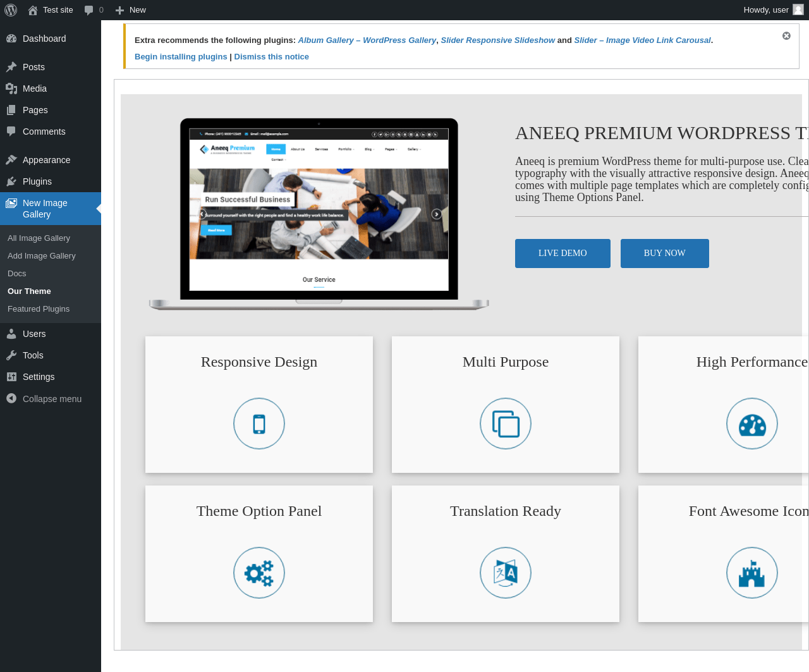Viewport: 809px width, 672px height.
Task: Click the home icon beside Test site
Action: [x=33, y=10]
